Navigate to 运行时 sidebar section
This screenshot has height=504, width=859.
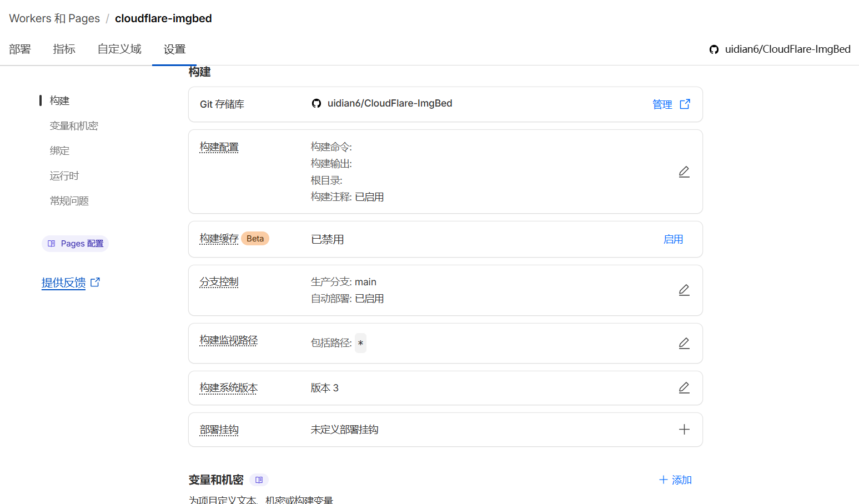[64, 176]
